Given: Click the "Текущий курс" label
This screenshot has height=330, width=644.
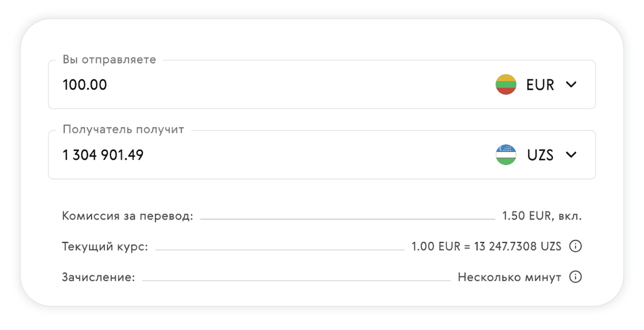Looking at the screenshot, I should point(105,247).
